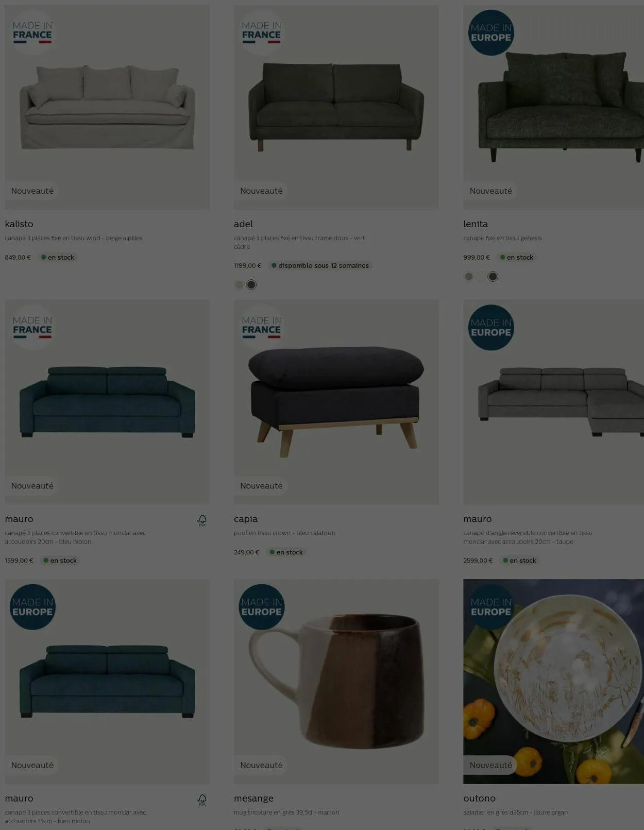
Task: Click Made in France badge on kalisto sofa
Action: 32,32
